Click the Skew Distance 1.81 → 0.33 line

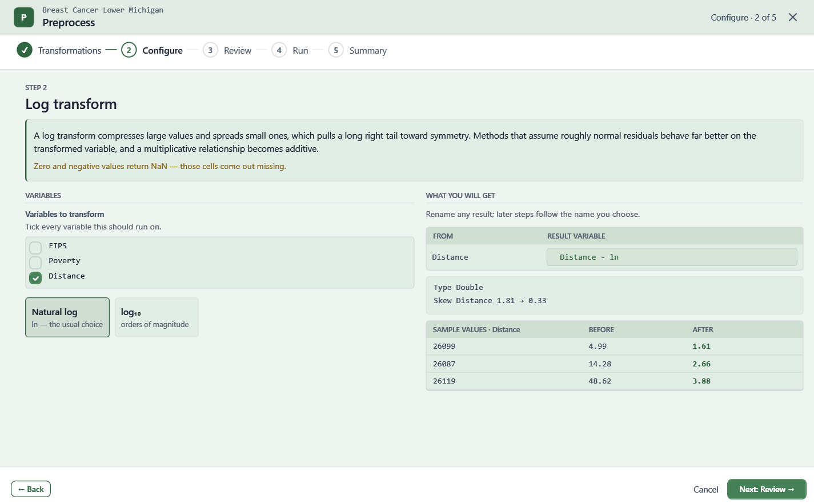pos(490,300)
